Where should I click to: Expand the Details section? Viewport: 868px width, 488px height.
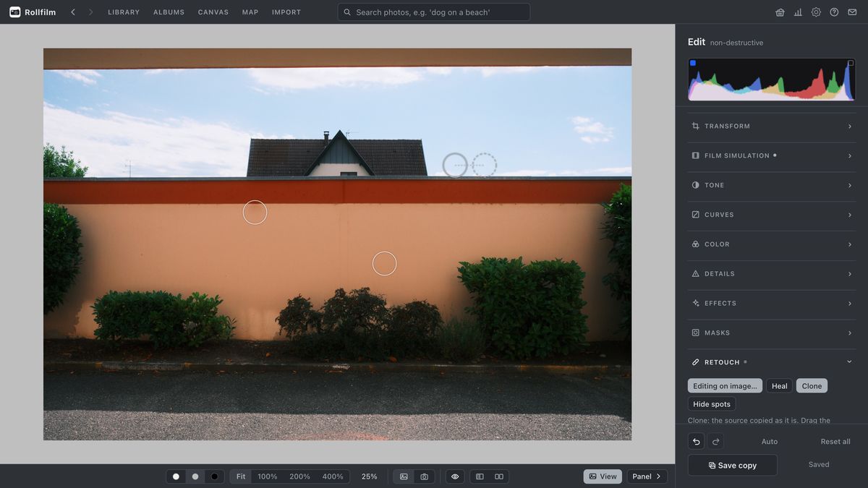point(772,274)
